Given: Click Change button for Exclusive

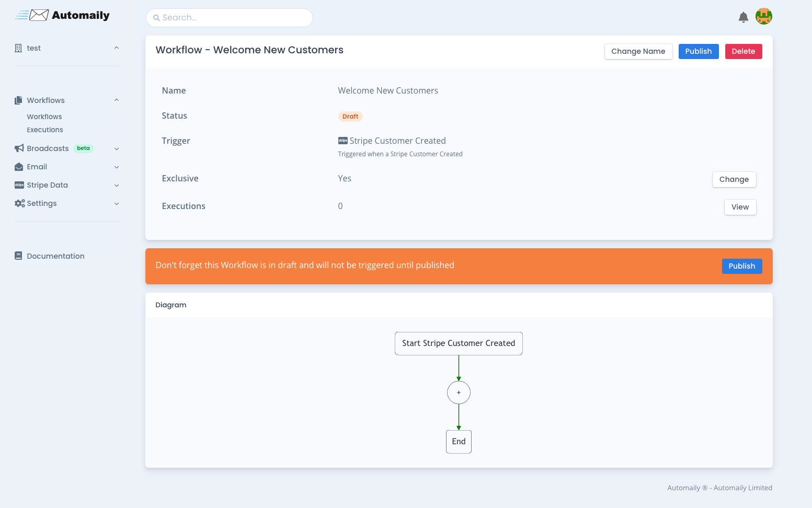Looking at the screenshot, I should (x=734, y=179).
